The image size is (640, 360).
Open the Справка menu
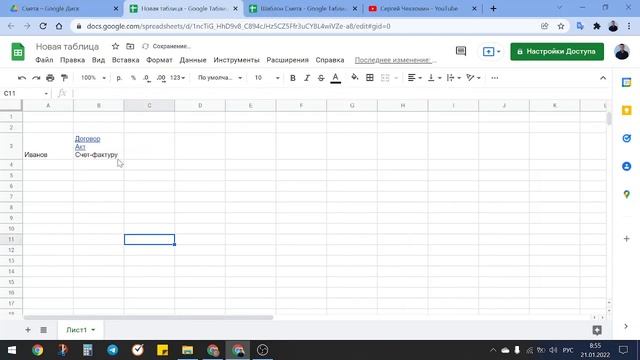tap(330, 60)
